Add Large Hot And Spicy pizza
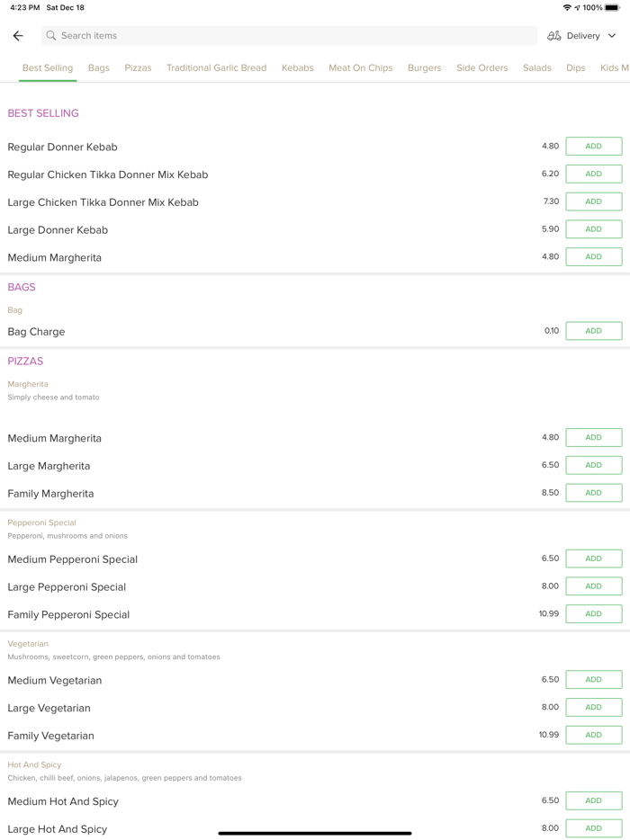Image resolution: width=630 pixels, height=840 pixels. (x=593, y=828)
